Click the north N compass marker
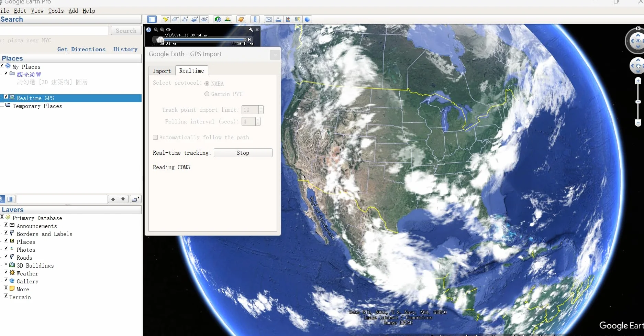The height and width of the screenshot is (336, 644). click(x=638, y=28)
